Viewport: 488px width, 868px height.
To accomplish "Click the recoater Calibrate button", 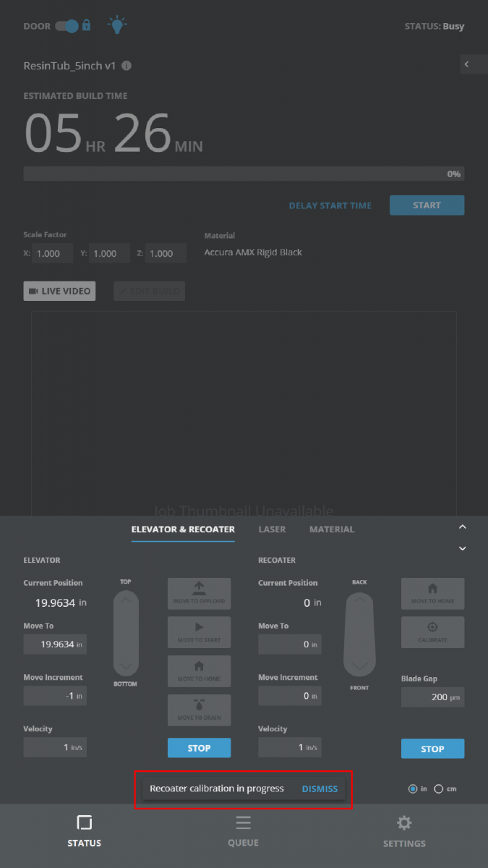I will 432,632.
